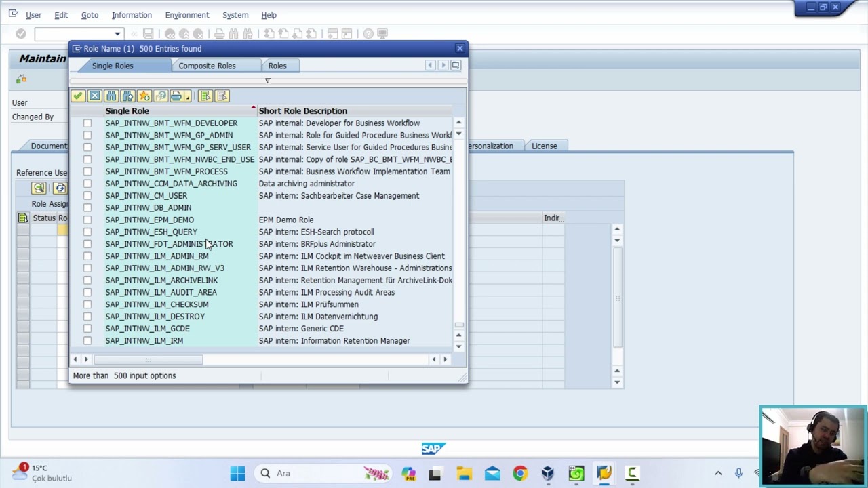Image resolution: width=868 pixels, height=488 pixels.
Task: Click the Save diskette icon in main toolbar
Action: pos(148,34)
